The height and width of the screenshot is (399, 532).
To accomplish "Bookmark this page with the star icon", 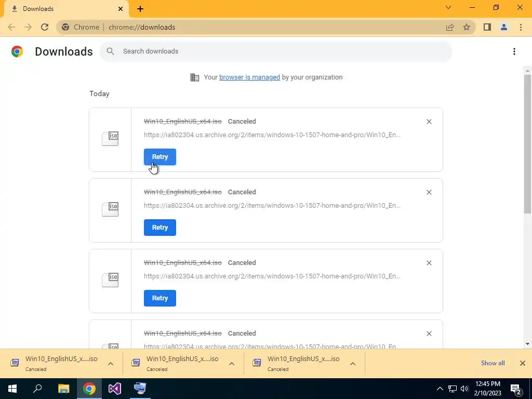I will (467, 27).
